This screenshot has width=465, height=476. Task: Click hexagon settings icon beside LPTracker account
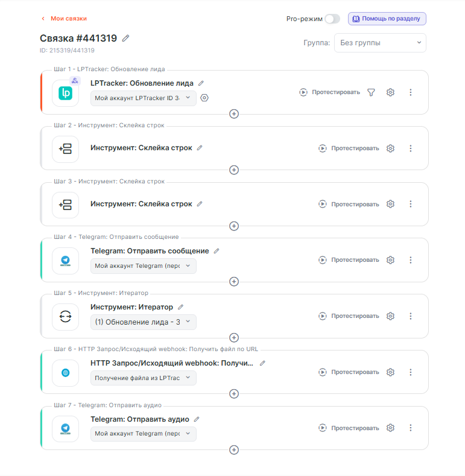[x=204, y=98]
